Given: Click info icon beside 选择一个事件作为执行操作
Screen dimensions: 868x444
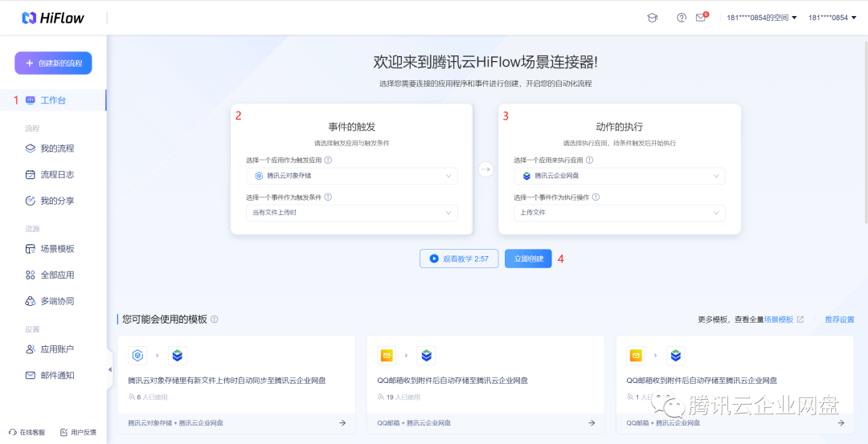Looking at the screenshot, I should pos(596,197).
